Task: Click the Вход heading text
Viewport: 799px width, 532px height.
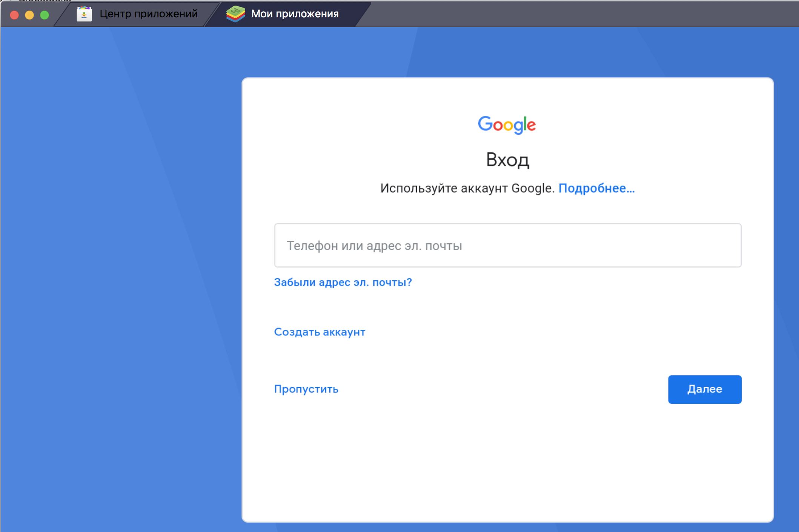Action: 507,160
